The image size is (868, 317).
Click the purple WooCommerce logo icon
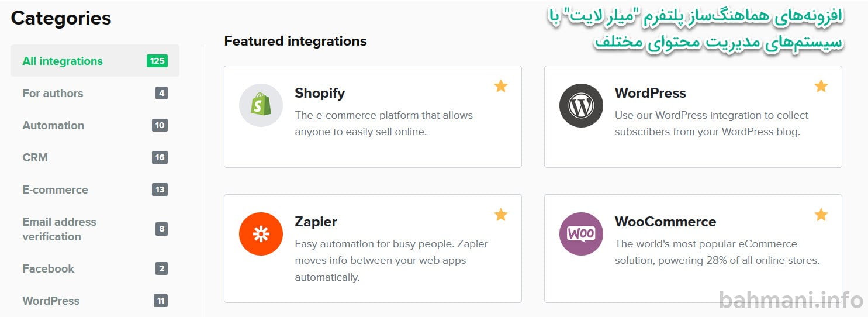pyautogui.click(x=580, y=234)
